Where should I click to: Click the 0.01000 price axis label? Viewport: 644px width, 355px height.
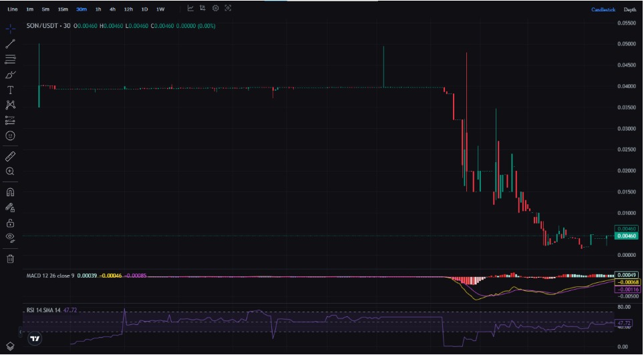[x=627, y=213]
